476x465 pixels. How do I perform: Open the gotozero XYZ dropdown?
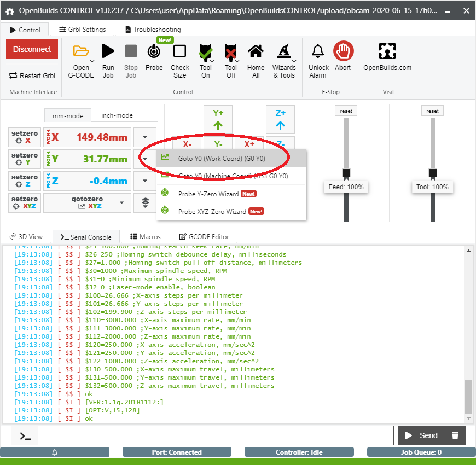click(x=87, y=202)
